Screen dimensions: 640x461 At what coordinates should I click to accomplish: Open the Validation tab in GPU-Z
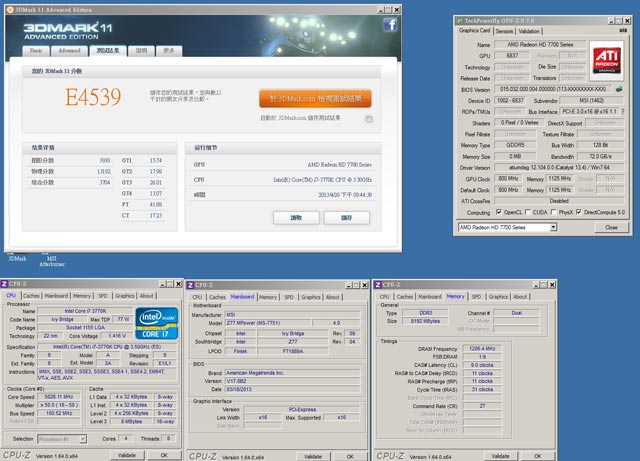click(529, 31)
